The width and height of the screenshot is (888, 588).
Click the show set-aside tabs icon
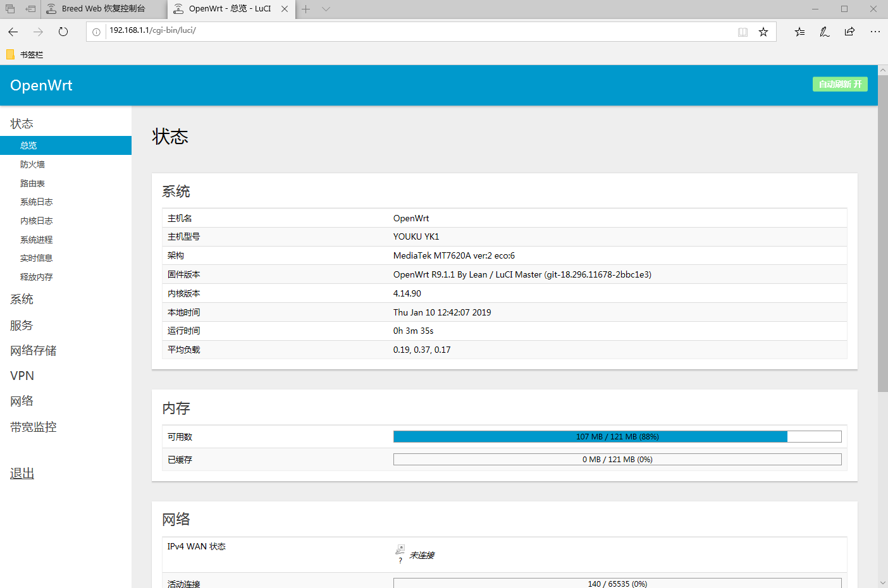point(10,9)
